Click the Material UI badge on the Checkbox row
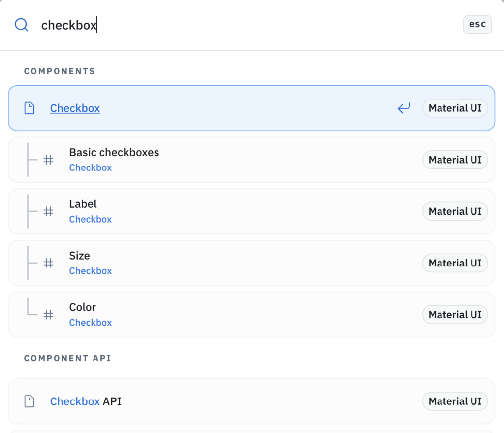This screenshot has width=504, height=433. 455,108
